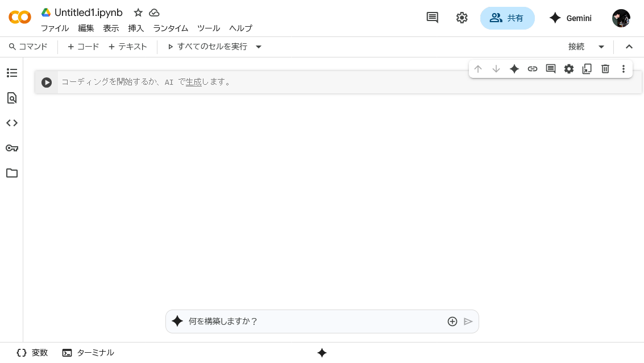
Task: Delete the cell using the trash icon
Action: coord(605,69)
